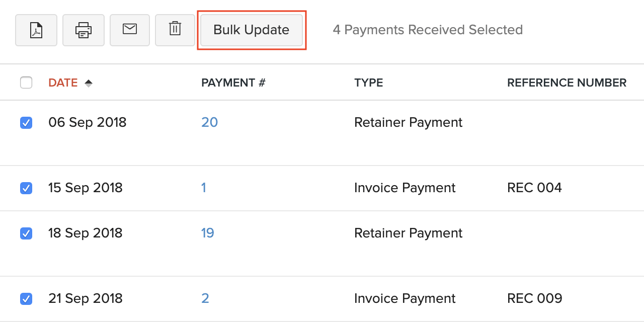Toggle the select-all header checkbox

26,83
